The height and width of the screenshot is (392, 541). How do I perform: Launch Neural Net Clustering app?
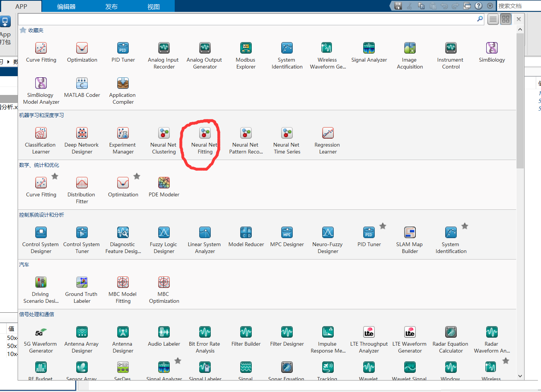(164, 141)
